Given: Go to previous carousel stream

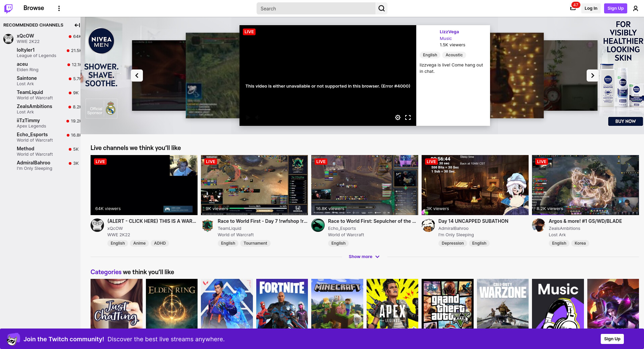Looking at the screenshot, I should [x=137, y=76].
